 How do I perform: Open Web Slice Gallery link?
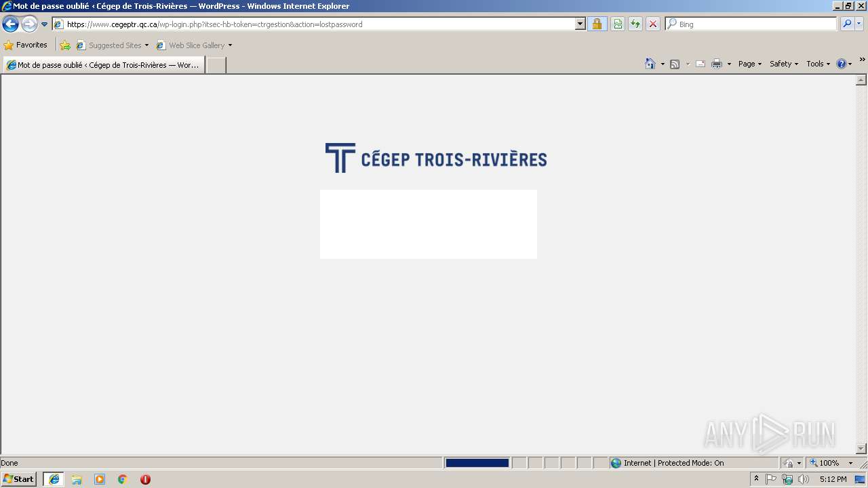tap(195, 45)
